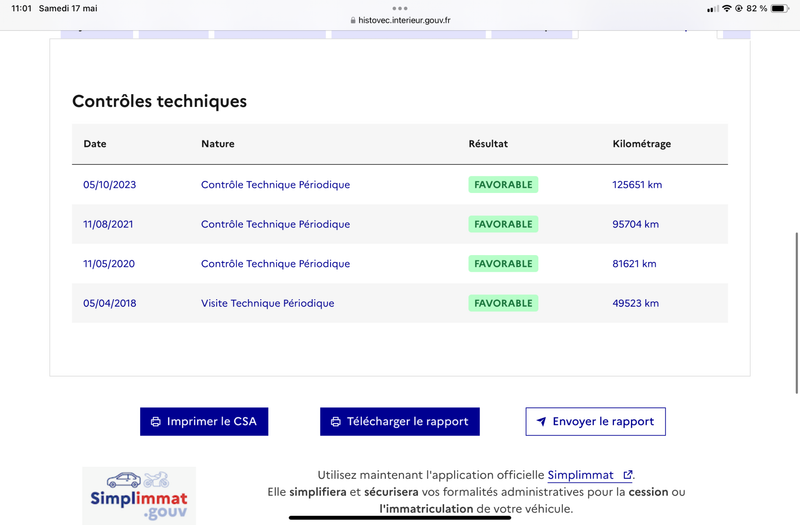
Task: Click the page vertical scrollbar
Action: point(796,313)
